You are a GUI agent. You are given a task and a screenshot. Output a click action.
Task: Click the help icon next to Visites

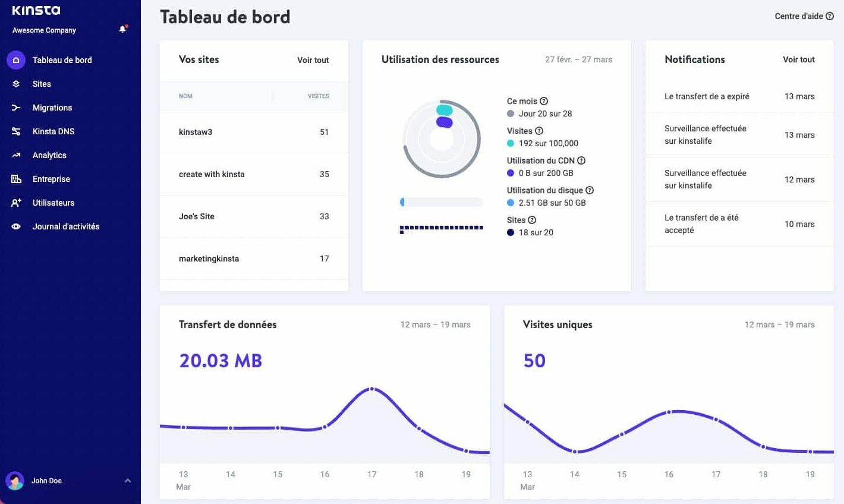point(540,131)
